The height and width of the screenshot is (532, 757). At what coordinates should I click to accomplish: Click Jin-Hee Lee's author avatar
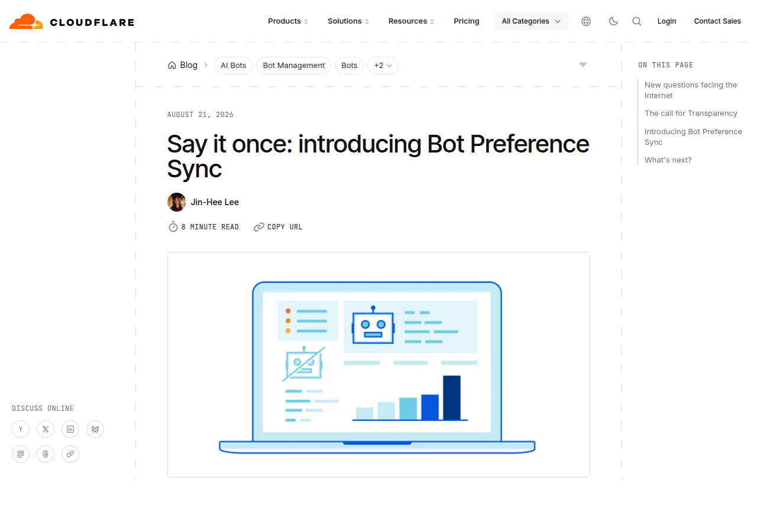click(x=177, y=202)
